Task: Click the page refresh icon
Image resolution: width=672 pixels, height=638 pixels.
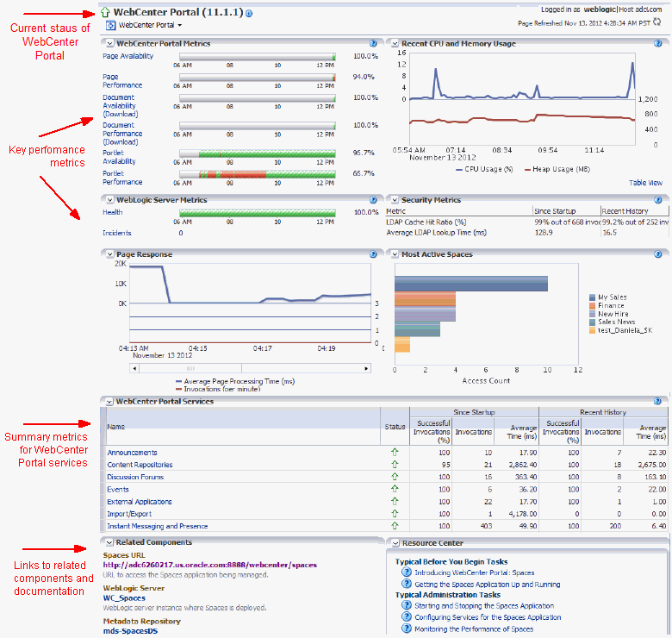Action: [656, 22]
